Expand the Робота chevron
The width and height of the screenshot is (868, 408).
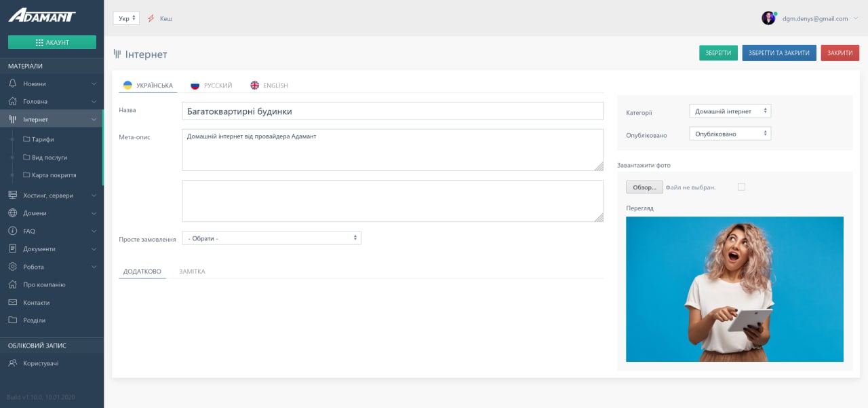pyautogui.click(x=94, y=267)
